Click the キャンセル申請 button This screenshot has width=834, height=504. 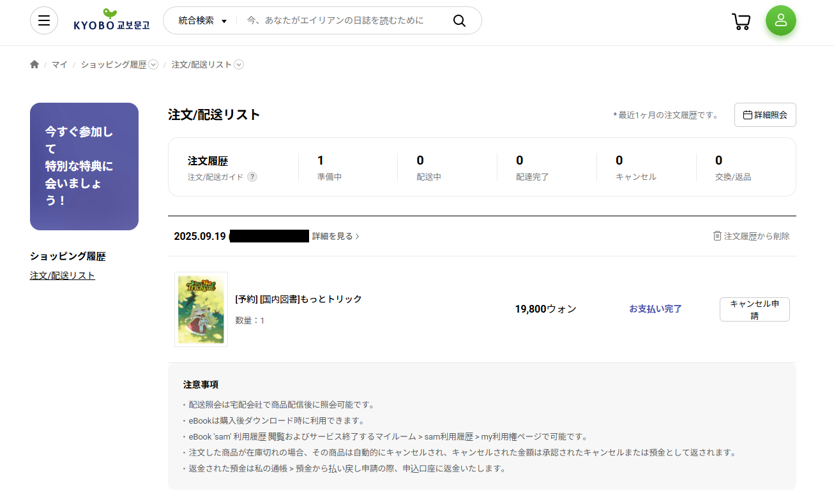click(754, 309)
